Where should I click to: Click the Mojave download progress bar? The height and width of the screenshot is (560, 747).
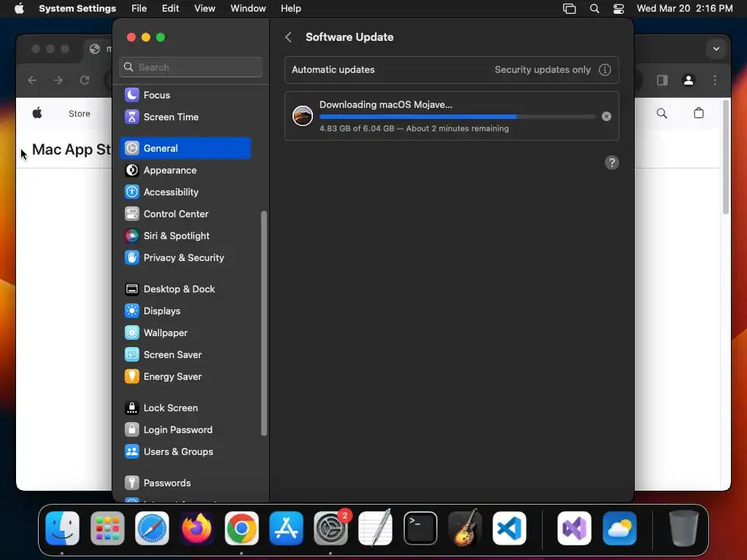coord(457,116)
